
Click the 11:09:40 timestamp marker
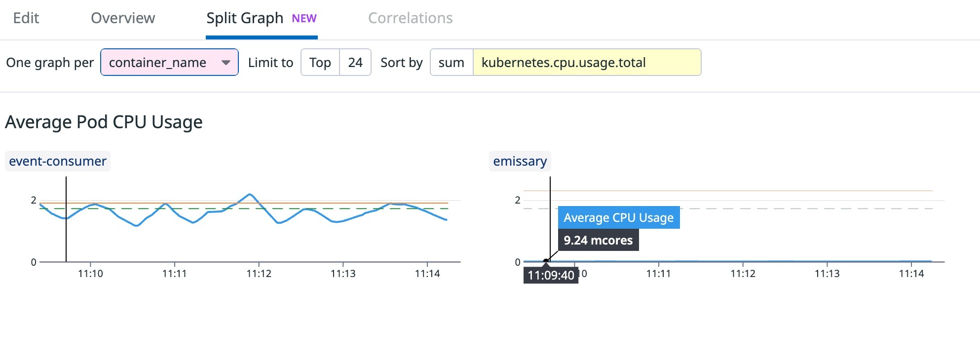(x=551, y=276)
